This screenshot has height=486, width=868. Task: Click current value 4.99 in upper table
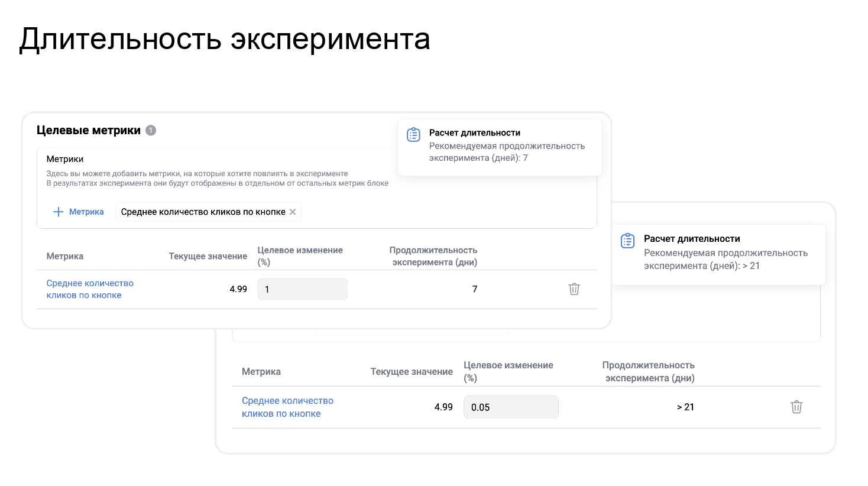click(238, 289)
